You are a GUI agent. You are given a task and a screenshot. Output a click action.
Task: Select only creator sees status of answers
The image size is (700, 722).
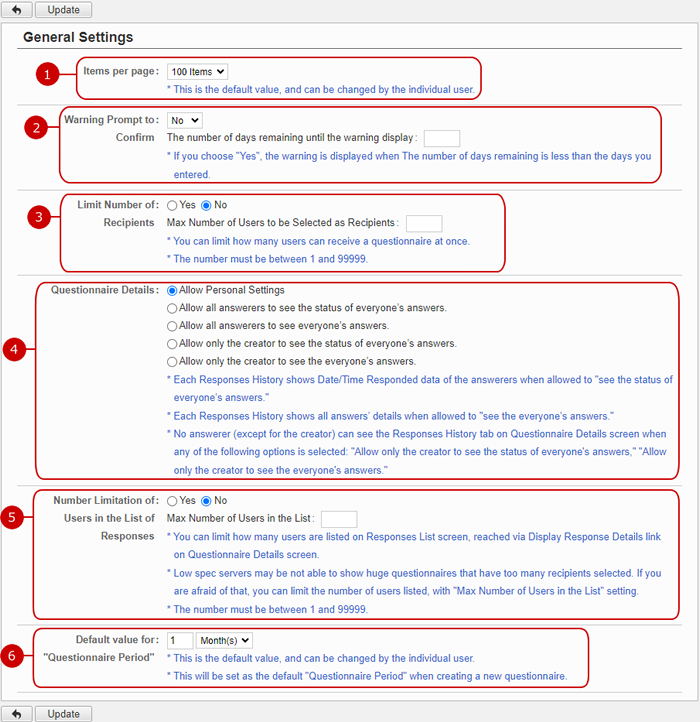pyautogui.click(x=172, y=344)
